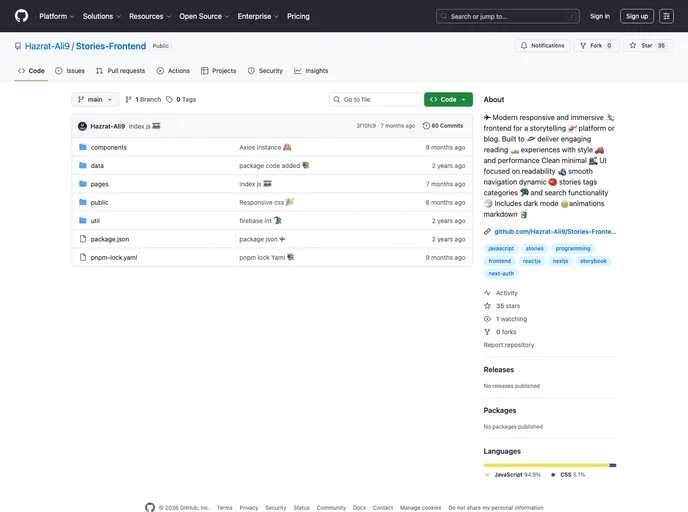Open the Actions tab
The height and width of the screenshot is (512, 688).
173,71
